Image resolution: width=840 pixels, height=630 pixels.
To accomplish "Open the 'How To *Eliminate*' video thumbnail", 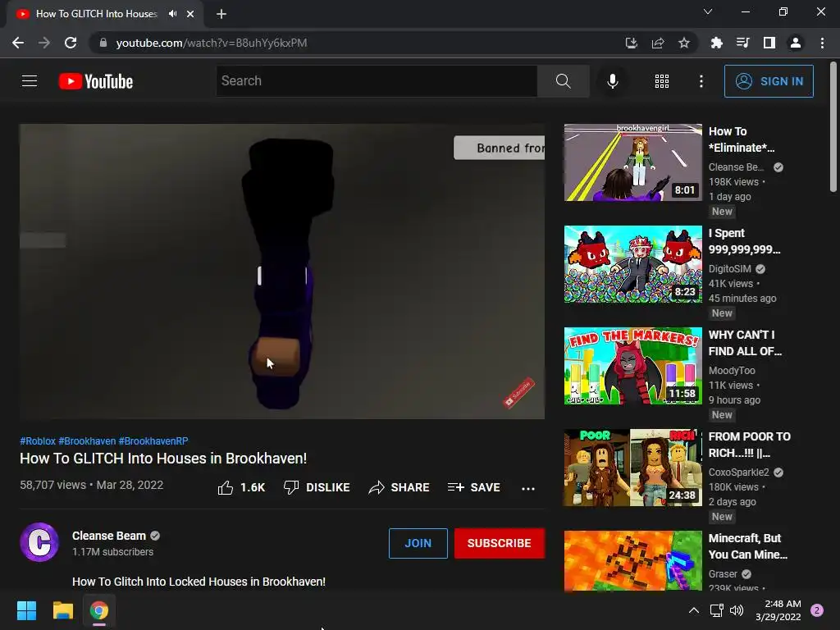I will [x=632, y=162].
